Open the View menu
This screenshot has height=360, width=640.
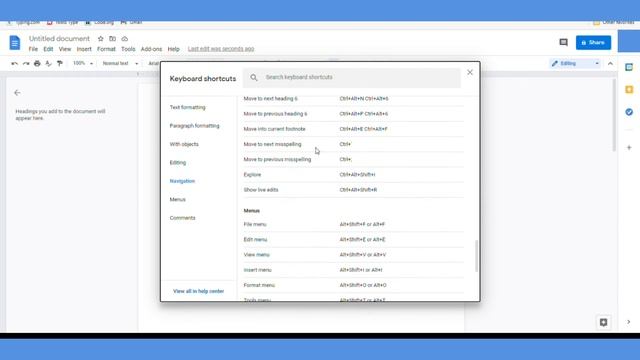(x=64, y=49)
